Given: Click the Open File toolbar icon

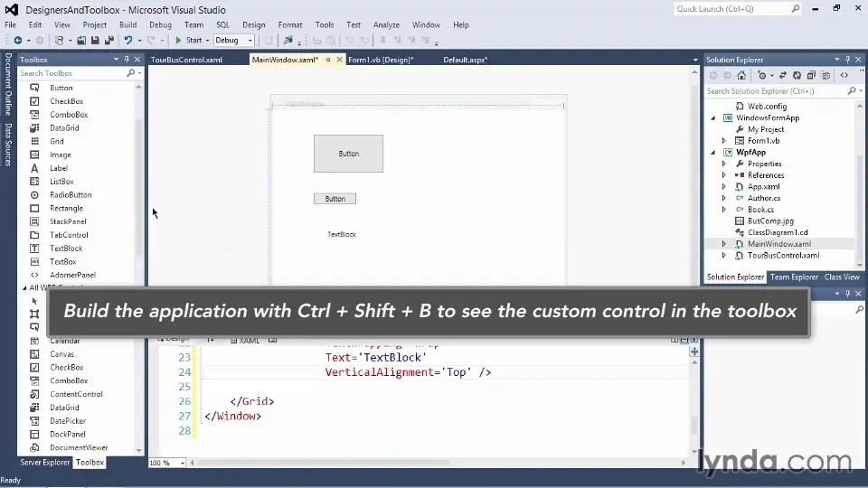Looking at the screenshot, I should point(81,41).
